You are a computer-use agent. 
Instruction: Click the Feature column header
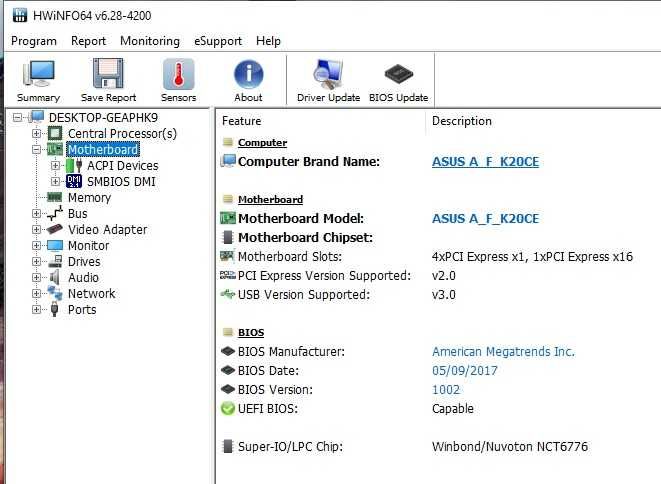click(241, 121)
